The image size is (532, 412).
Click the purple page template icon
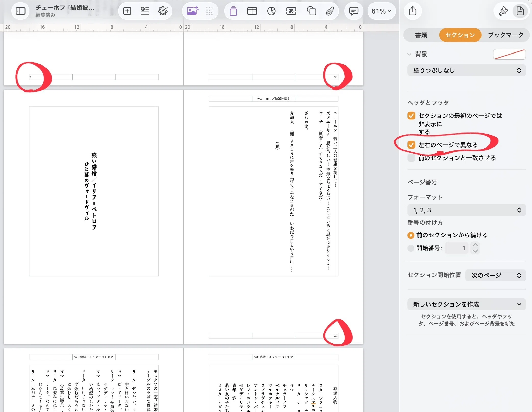click(x=233, y=11)
